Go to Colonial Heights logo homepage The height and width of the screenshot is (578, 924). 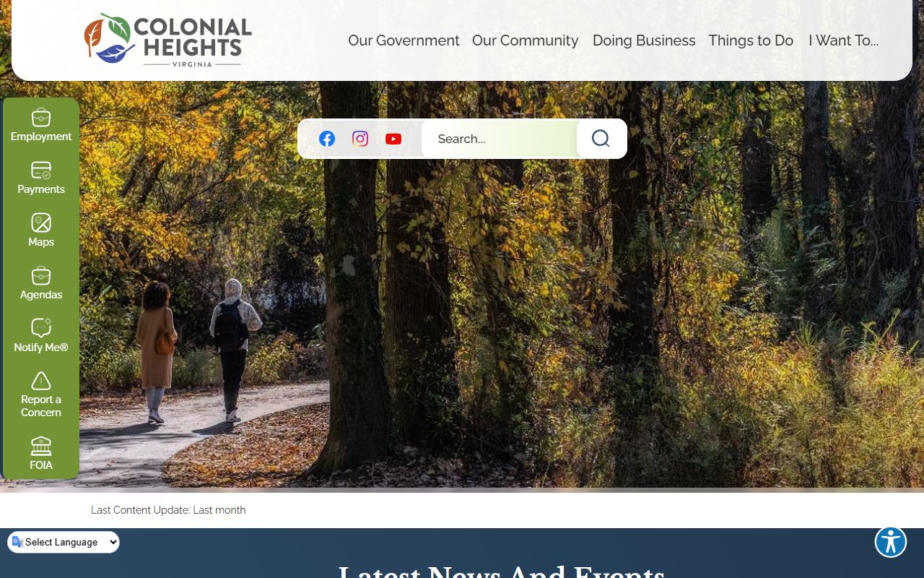[x=167, y=40]
